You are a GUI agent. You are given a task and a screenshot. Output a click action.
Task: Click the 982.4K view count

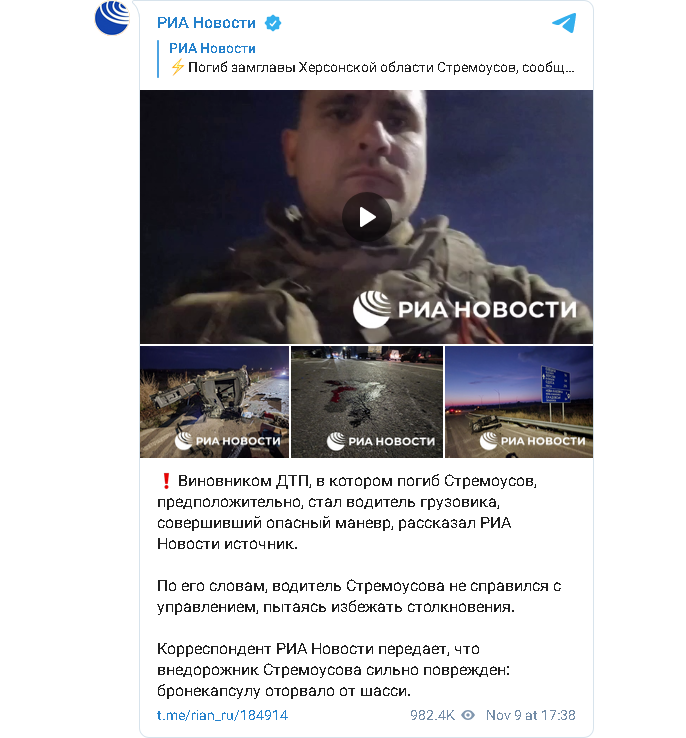pyautogui.click(x=432, y=715)
